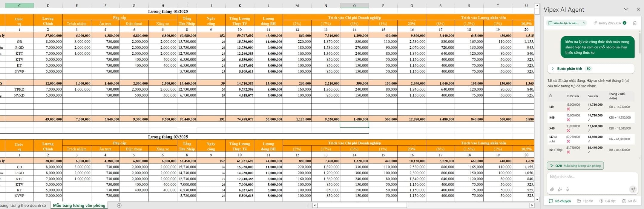Viewport: 644px width, 209px height.
Task: Expand the Bước phân tích section
Action: tap(591, 69)
